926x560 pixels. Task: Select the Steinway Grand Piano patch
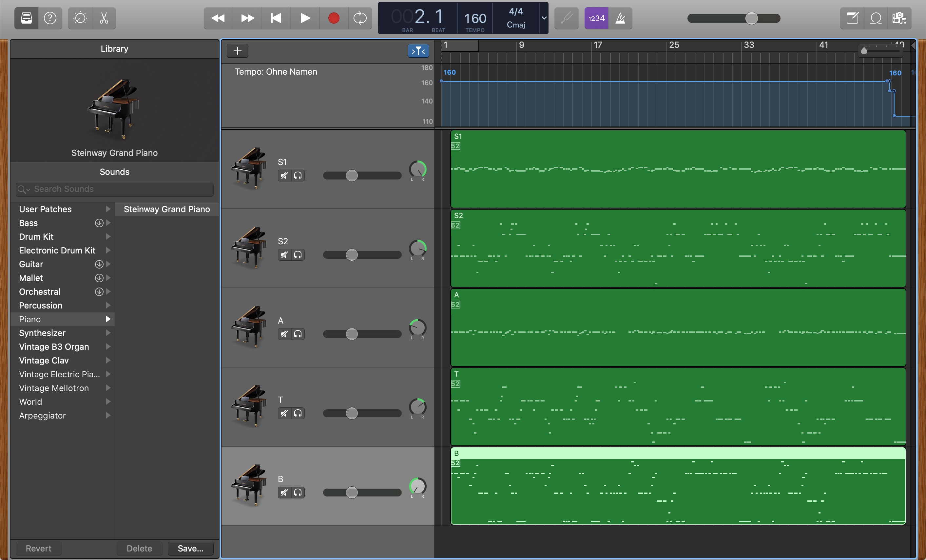[x=166, y=209]
